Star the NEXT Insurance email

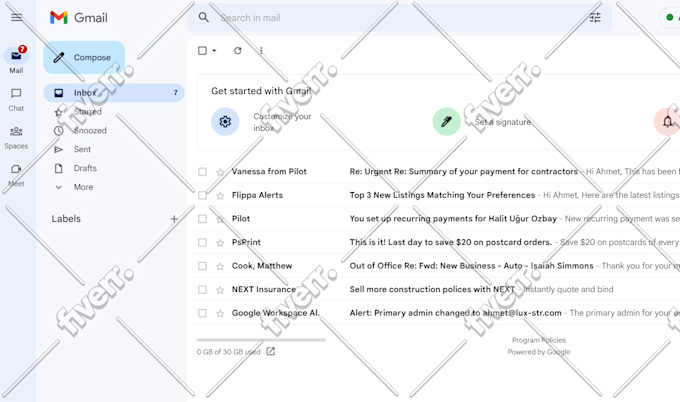click(220, 290)
